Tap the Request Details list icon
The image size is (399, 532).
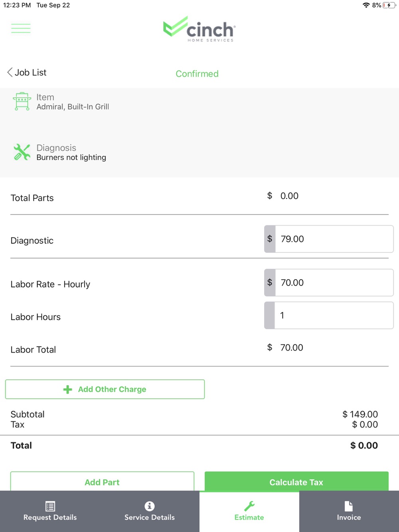coord(50,506)
